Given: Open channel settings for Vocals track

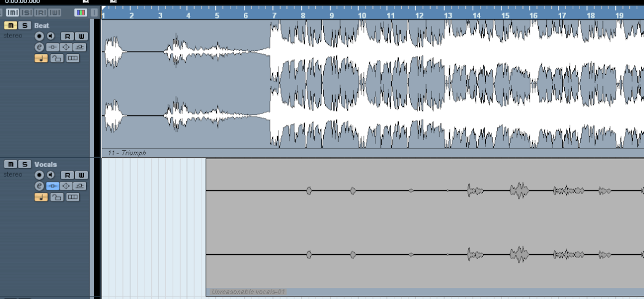Looking at the screenshot, I should coord(39,186).
